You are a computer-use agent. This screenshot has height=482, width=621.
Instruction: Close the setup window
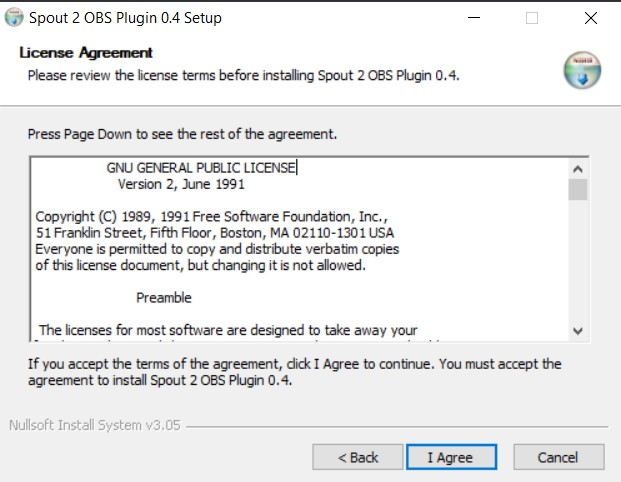click(x=591, y=18)
